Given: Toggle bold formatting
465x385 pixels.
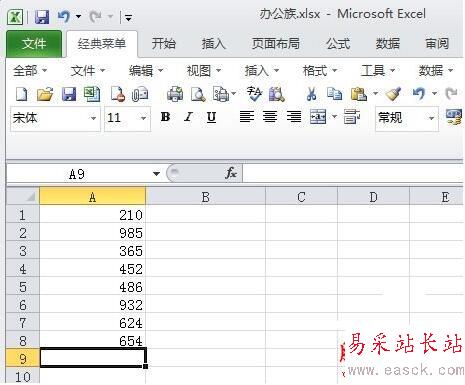Looking at the screenshot, I should pos(165,117).
